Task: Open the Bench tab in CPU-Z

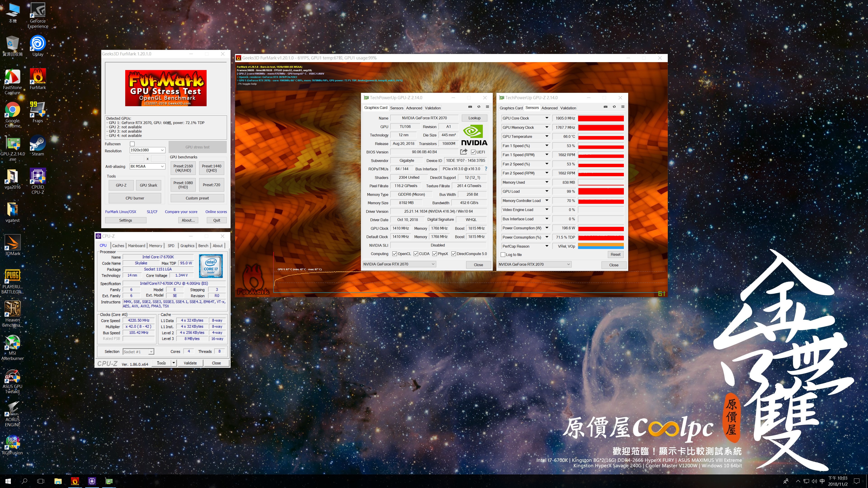Action: click(x=203, y=246)
